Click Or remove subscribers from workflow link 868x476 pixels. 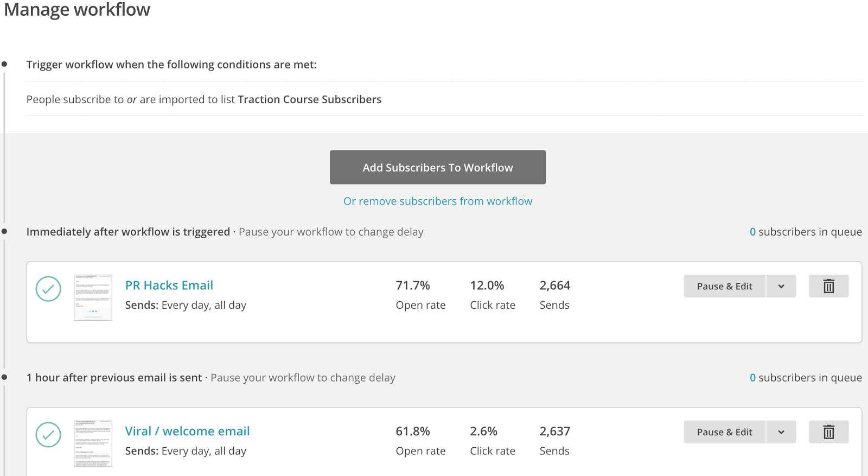coord(438,201)
